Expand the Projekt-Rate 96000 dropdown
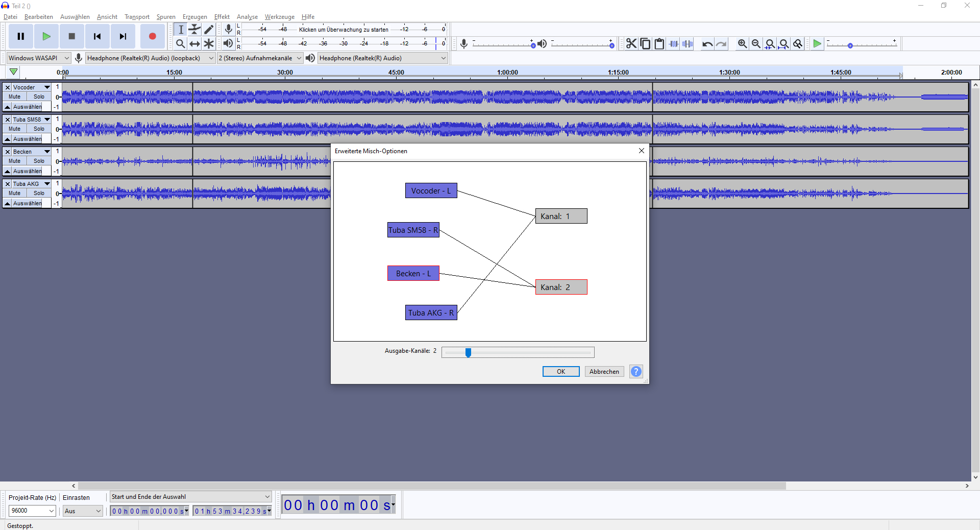This screenshot has width=980, height=530. [x=32, y=511]
